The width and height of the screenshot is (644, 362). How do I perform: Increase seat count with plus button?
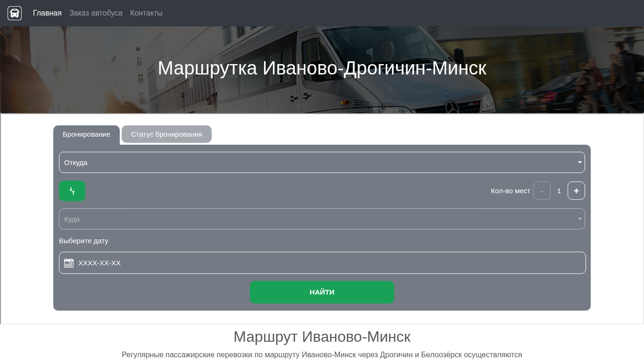point(576,191)
